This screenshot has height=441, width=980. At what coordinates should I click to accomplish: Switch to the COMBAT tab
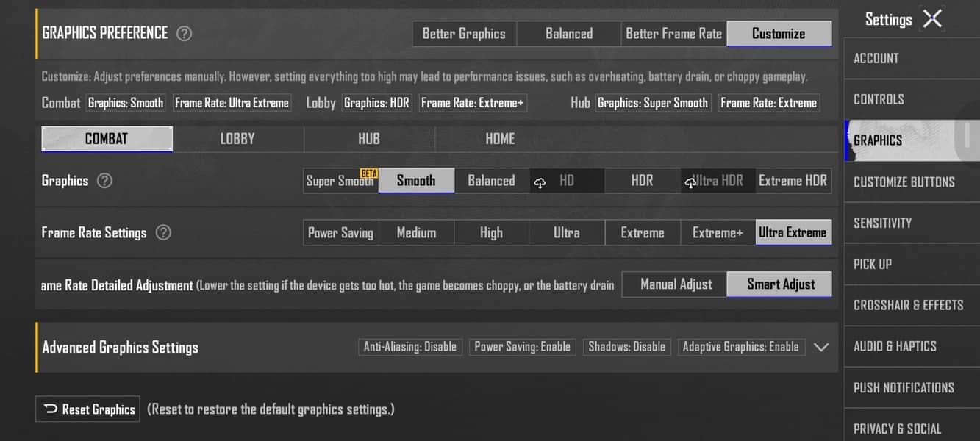pos(107,139)
